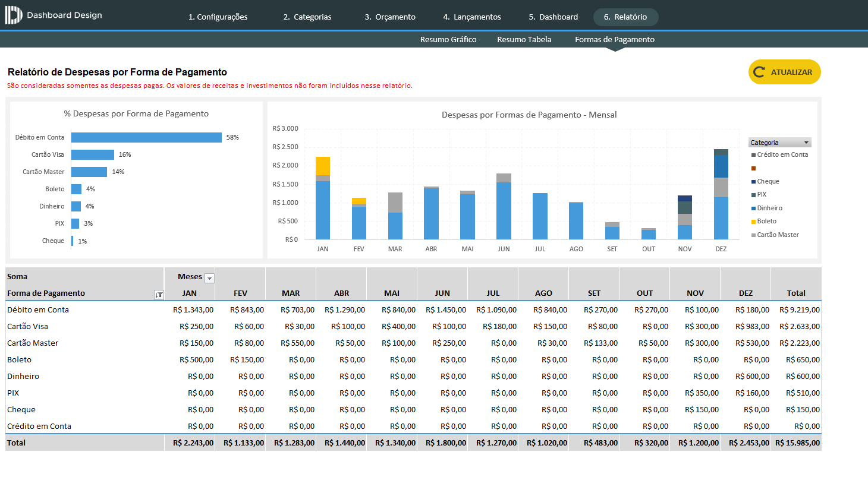Click the unlabeled orange legend marker
This screenshot has height=496, width=868.
tap(753, 169)
